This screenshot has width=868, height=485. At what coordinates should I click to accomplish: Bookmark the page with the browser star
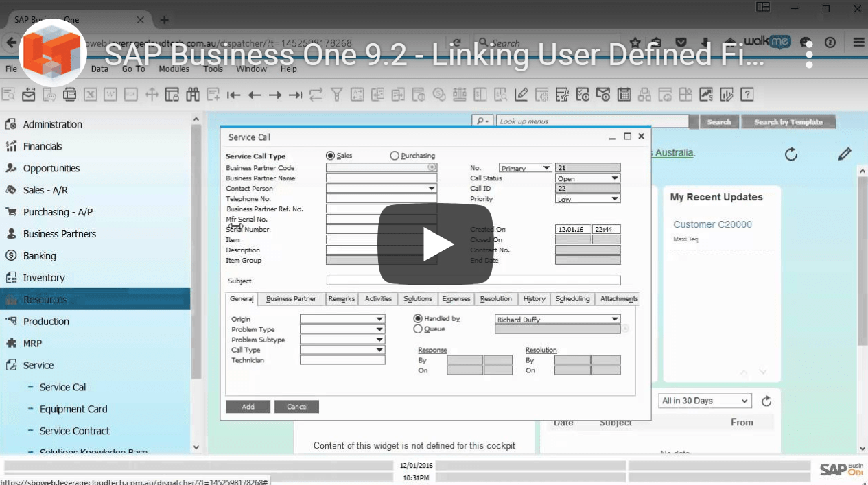click(x=635, y=43)
